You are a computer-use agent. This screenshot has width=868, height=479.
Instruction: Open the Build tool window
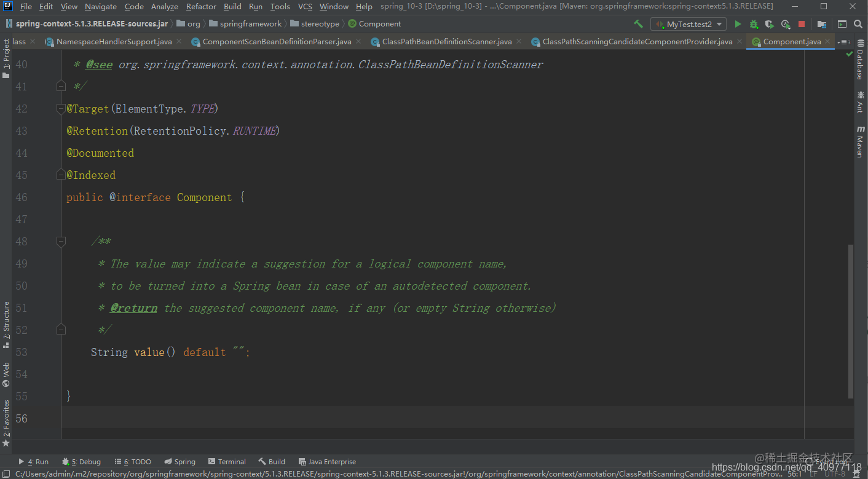pyautogui.click(x=272, y=462)
